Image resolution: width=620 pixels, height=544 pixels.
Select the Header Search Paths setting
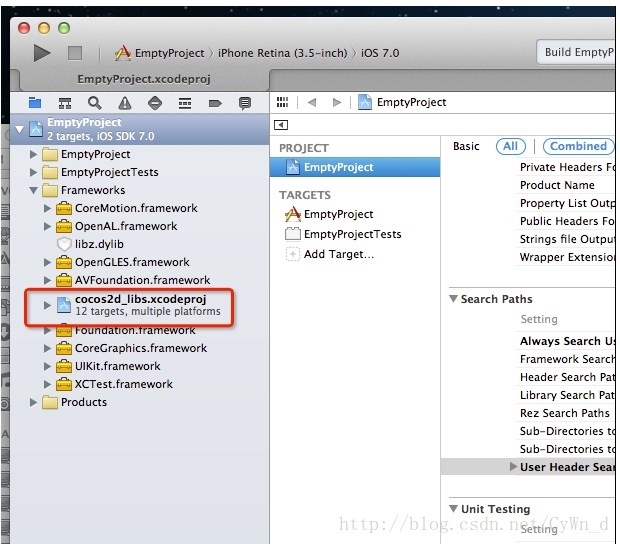tap(567, 377)
